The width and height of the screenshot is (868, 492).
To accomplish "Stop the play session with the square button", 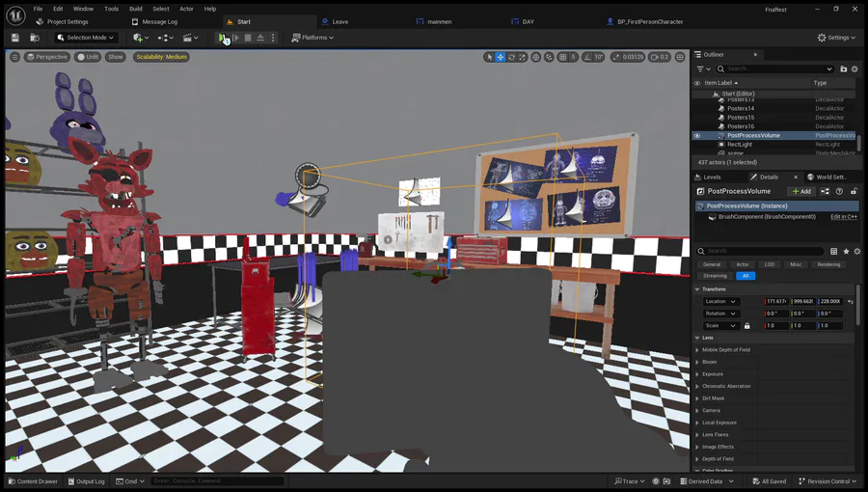I will pos(248,38).
